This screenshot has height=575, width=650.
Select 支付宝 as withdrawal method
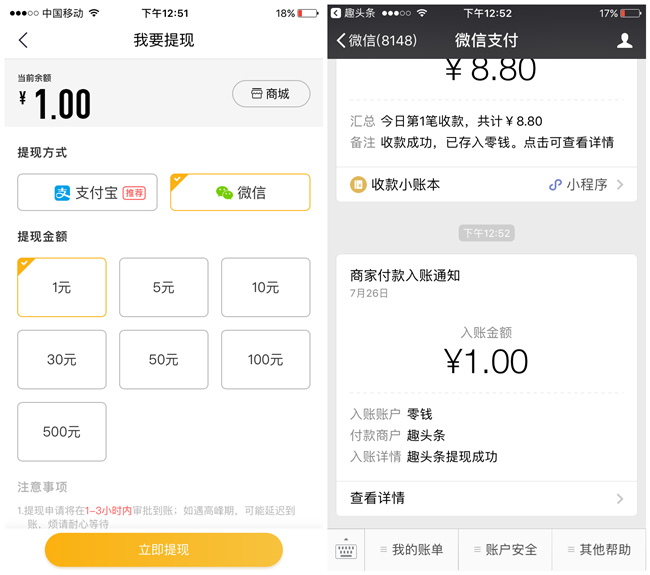coord(87,192)
